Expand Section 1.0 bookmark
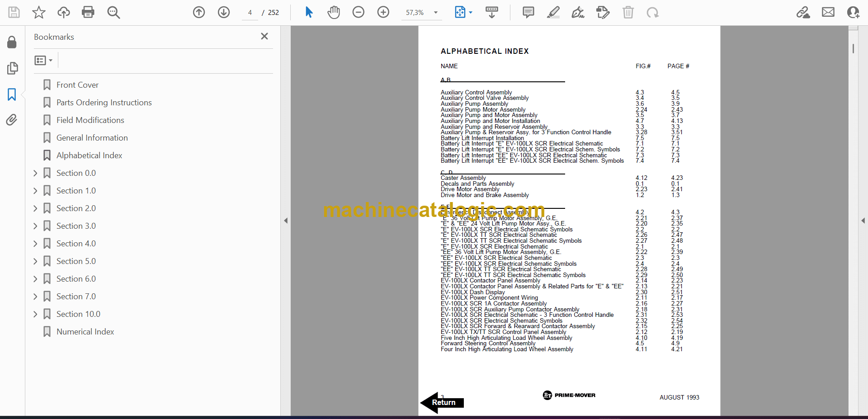868x419 pixels. pyautogui.click(x=35, y=191)
